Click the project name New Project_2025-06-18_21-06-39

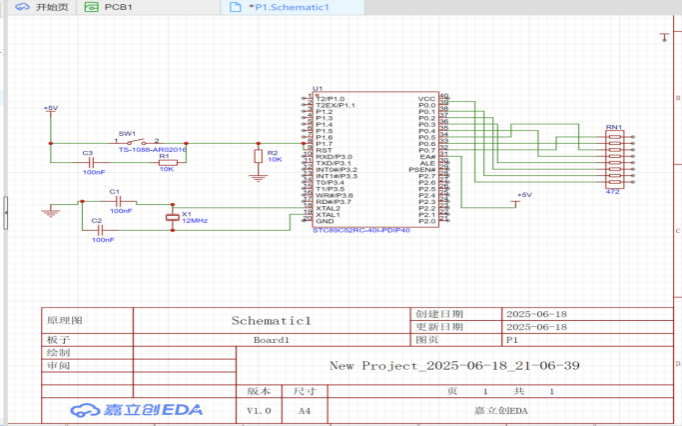pyautogui.click(x=455, y=366)
